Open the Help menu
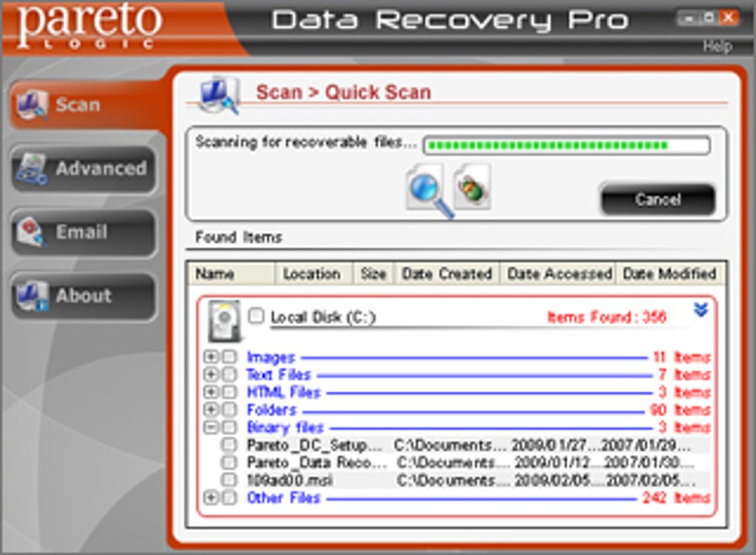This screenshot has height=555, width=756. coord(717,46)
